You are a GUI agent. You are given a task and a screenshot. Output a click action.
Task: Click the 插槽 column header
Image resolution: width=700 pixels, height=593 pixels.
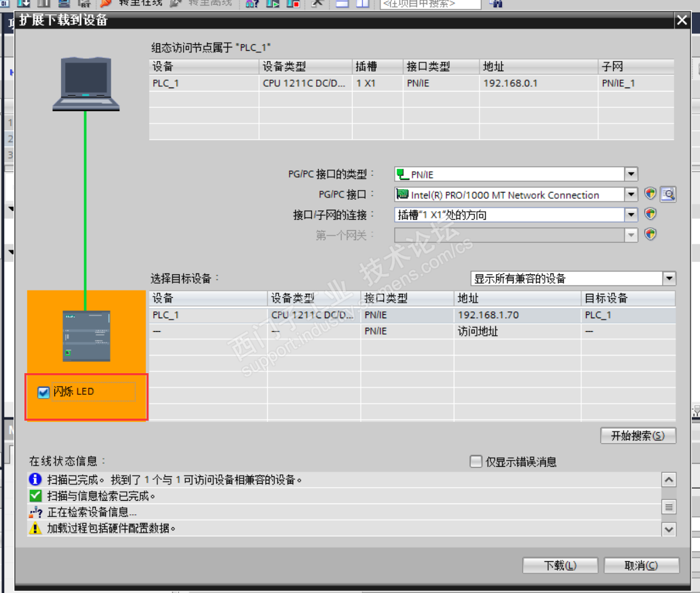click(378, 66)
